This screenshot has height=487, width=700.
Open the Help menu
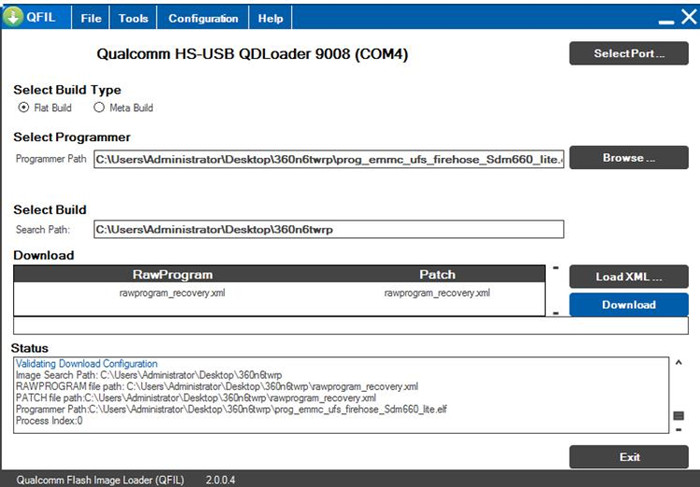(x=271, y=18)
